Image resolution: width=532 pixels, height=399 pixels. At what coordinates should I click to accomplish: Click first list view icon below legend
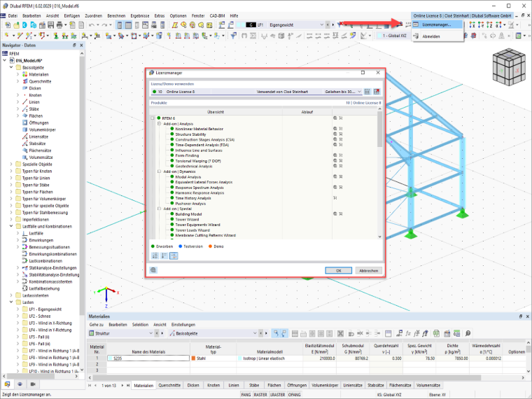[155, 255]
